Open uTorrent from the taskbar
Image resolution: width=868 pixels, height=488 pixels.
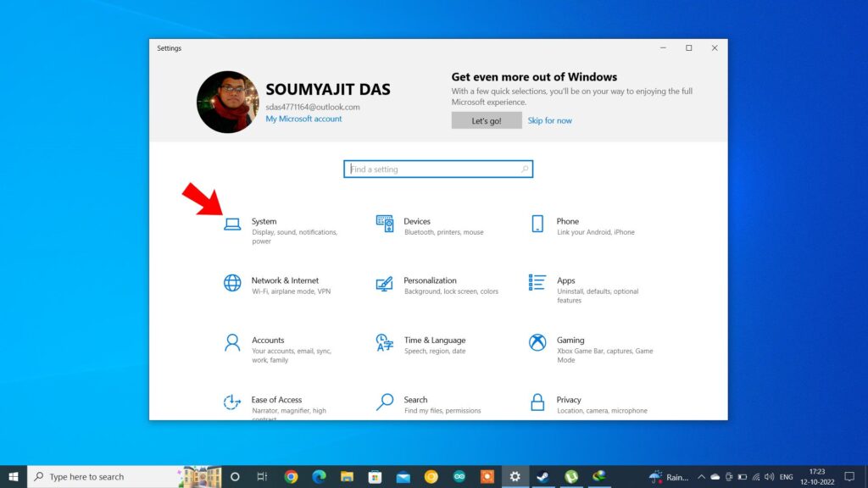tap(571, 476)
